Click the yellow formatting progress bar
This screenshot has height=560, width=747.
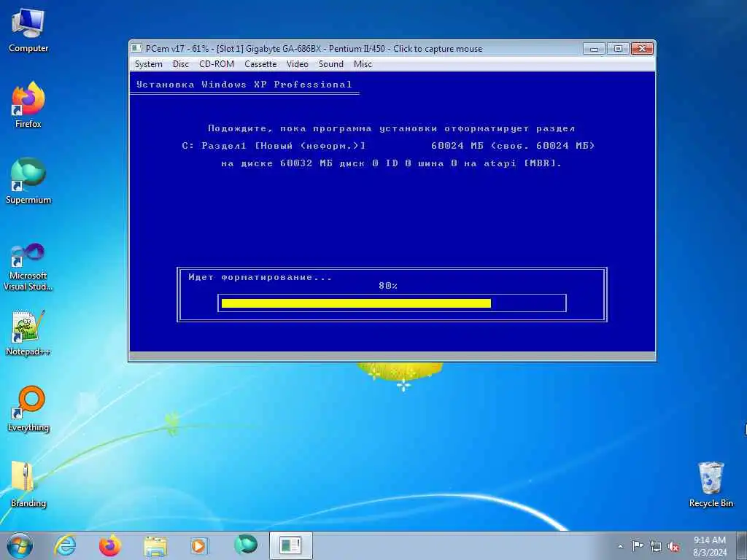356,303
